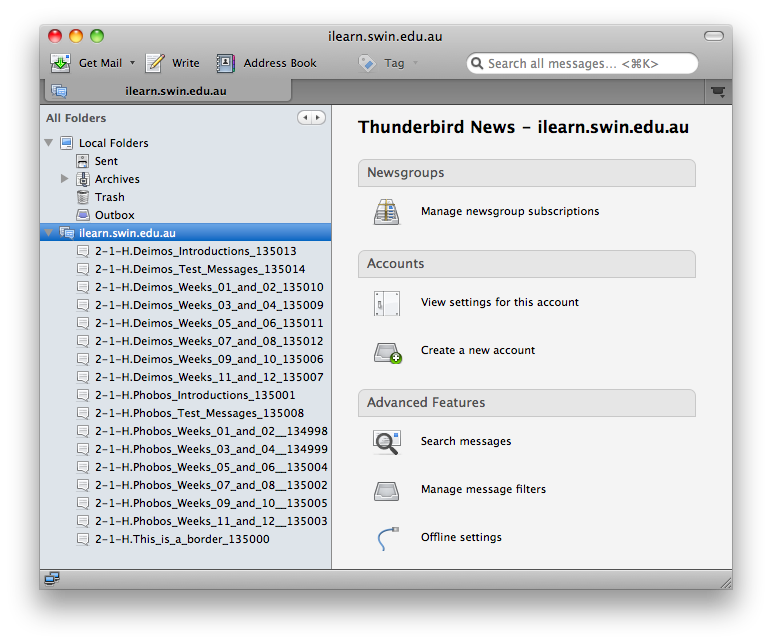Screen dimensions: 772x644
Task: Open newsgroup Phobos_Weeks_11_and_12__135003
Action: point(211,521)
